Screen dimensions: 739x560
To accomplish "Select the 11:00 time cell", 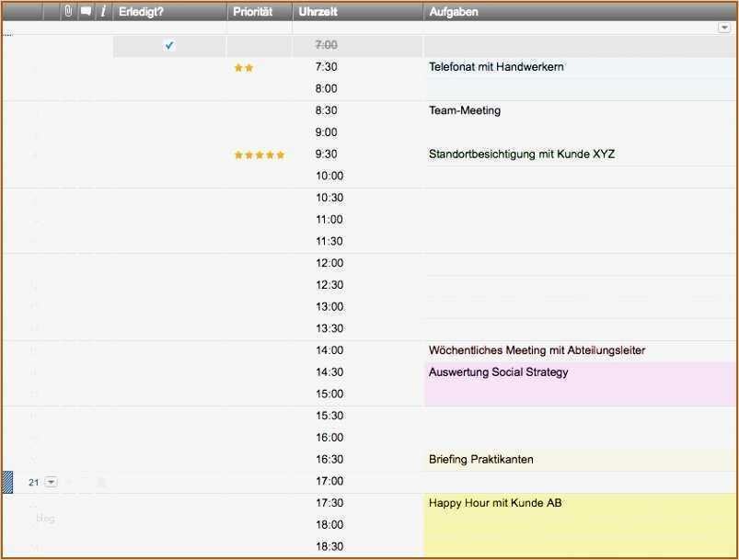I will pos(358,220).
